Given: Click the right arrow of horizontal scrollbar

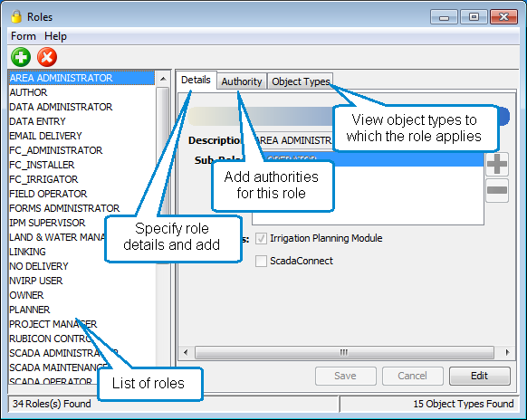Looking at the screenshot, I should coord(507,352).
